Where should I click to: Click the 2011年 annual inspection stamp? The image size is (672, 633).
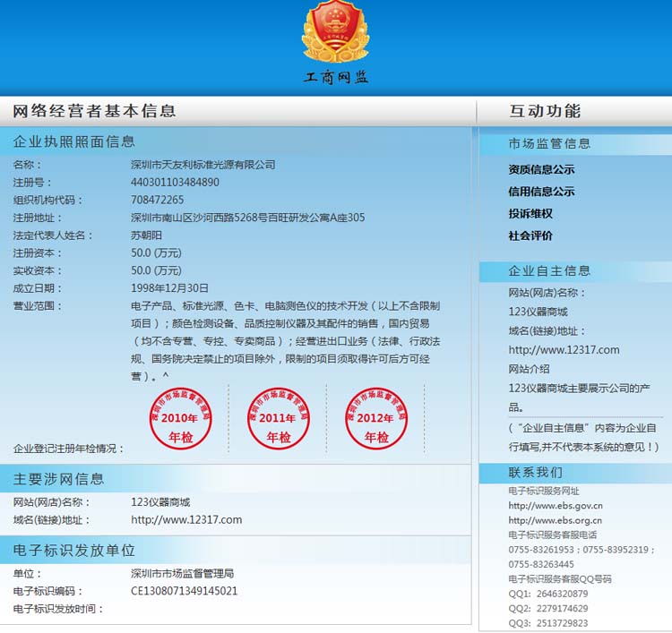pos(278,418)
